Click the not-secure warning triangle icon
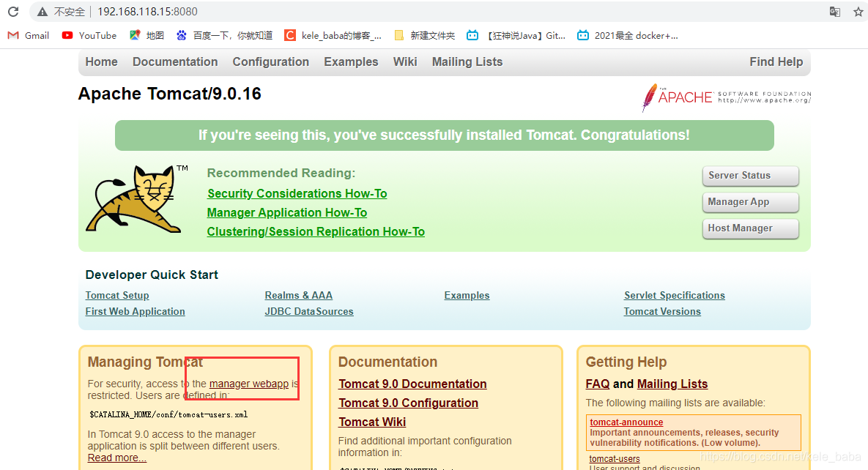Screen dimensions: 868x470 (x=42, y=12)
